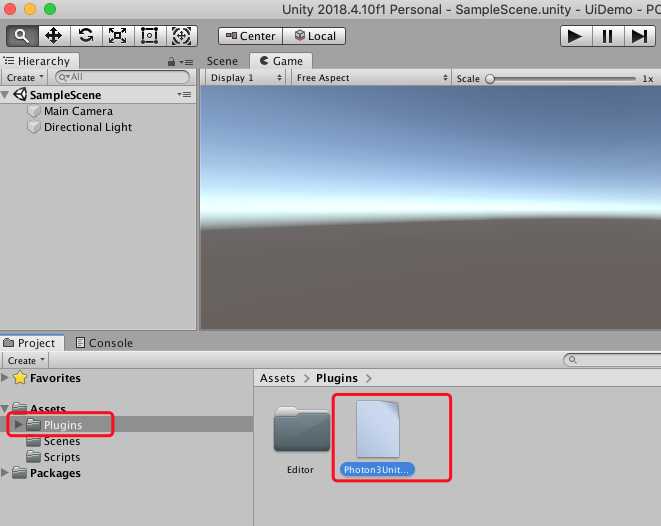The width and height of the screenshot is (661, 526).
Task: Click the SampleScene Unity logo icon
Action: coord(20,94)
